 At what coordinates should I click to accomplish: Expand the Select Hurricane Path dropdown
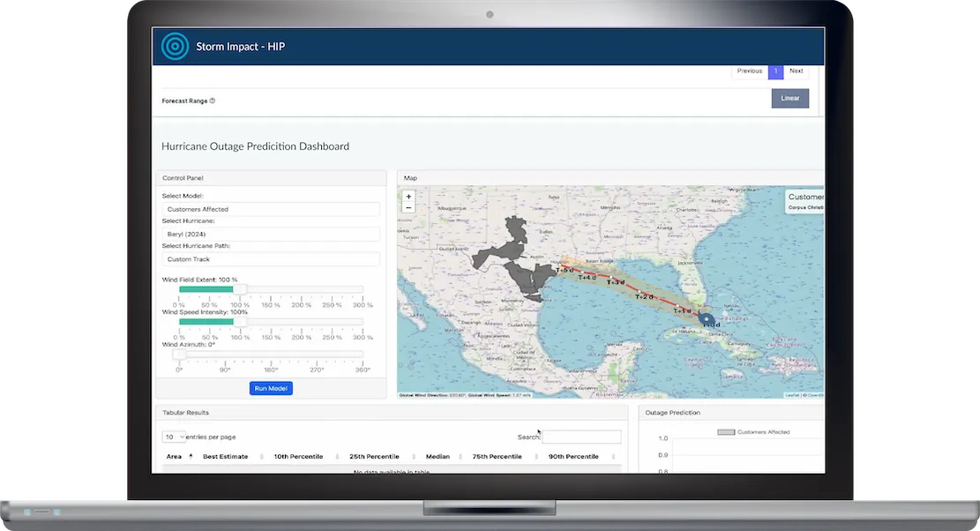point(271,259)
